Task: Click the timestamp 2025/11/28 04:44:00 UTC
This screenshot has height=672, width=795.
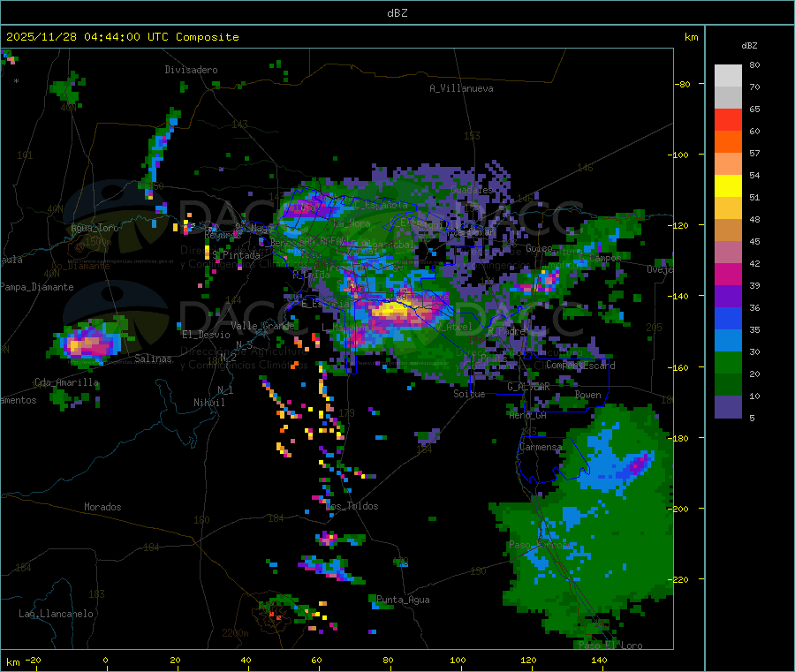Action: 87,37
